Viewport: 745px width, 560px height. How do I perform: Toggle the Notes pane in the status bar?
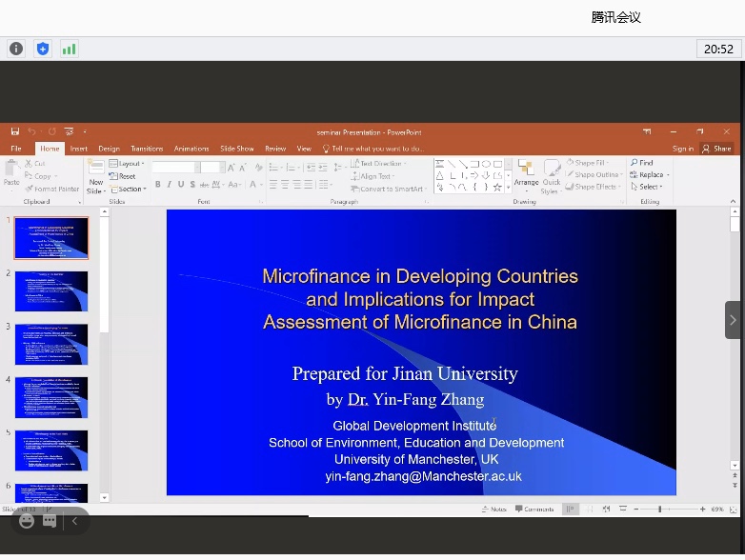click(494, 509)
